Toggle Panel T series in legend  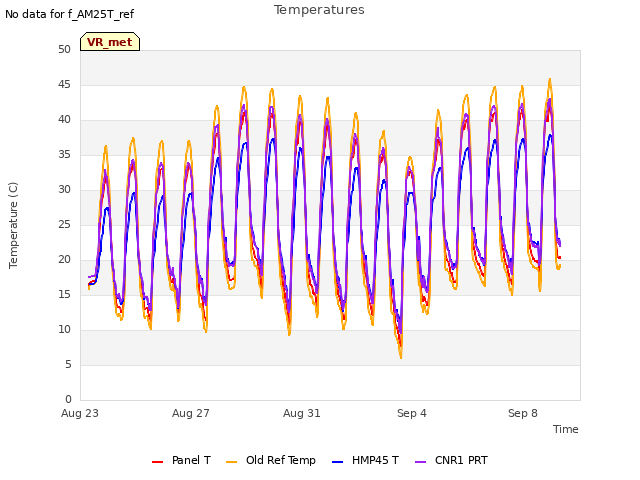tap(181, 460)
